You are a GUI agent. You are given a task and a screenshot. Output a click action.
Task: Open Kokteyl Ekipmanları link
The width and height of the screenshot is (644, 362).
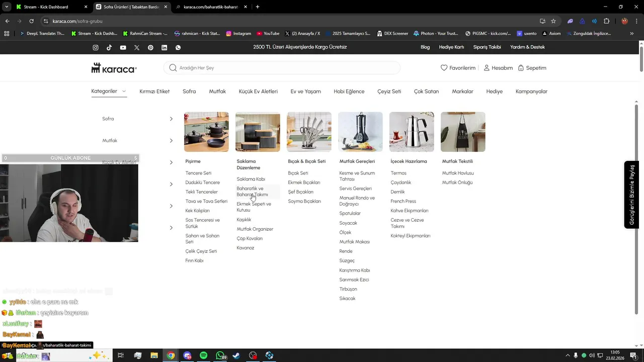click(411, 236)
